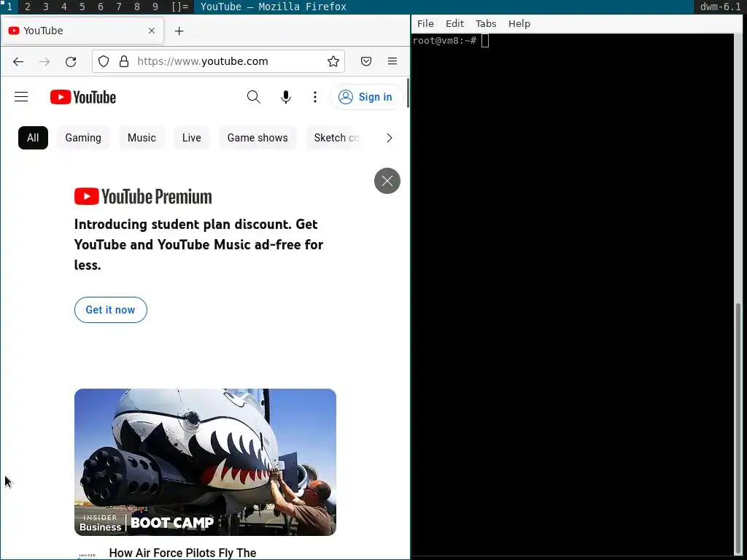
Task: Click terminal prompt root@vm8
Action: click(x=444, y=41)
